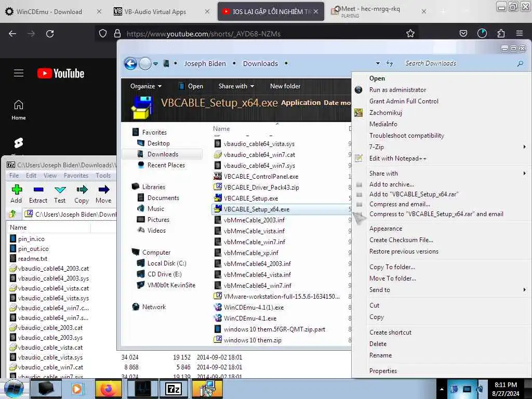Image resolution: width=532 pixels, height=399 pixels.
Task: Click the 7-Zip Move button
Action: pos(103,194)
